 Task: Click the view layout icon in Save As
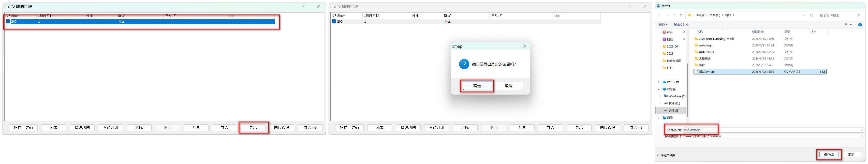click(846, 25)
